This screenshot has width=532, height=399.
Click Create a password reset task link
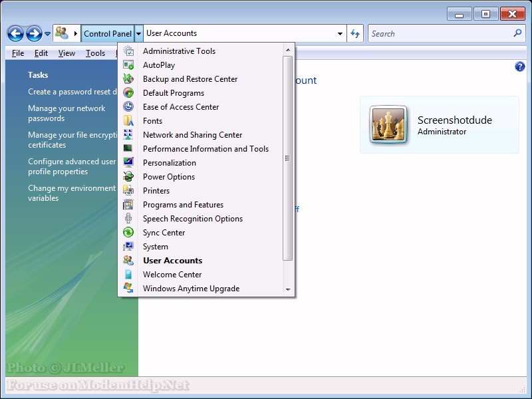pos(72,92)
